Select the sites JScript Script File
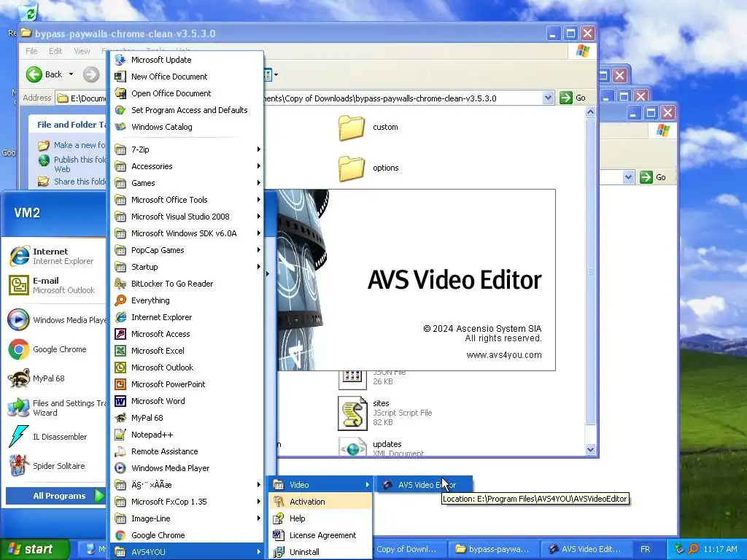 pos(385,413)
